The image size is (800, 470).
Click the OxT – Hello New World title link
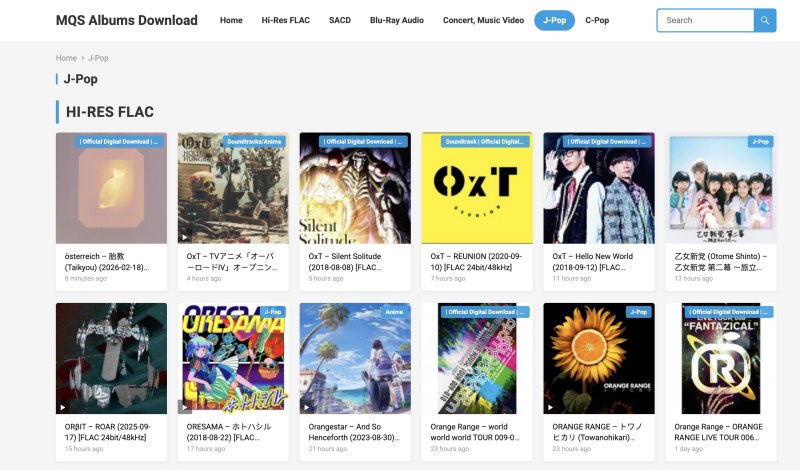592,262
